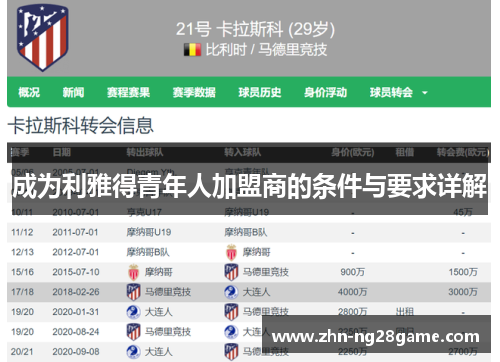Click Dalian crest in 17/18 row
Screen dimensions: 500x362
coord(231,292)
